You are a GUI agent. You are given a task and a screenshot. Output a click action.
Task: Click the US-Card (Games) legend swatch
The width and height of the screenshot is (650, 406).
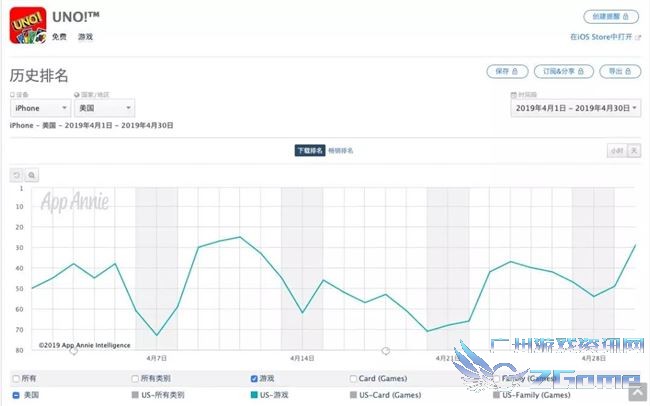tap(353, 395)
